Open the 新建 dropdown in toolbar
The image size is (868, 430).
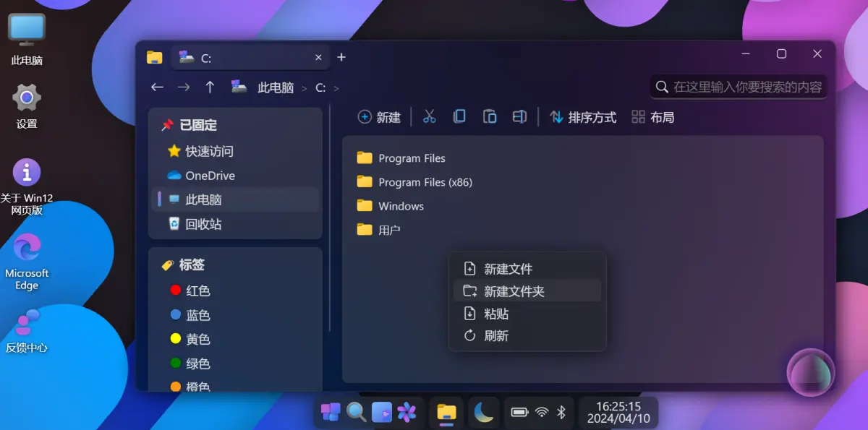(380, 117)
